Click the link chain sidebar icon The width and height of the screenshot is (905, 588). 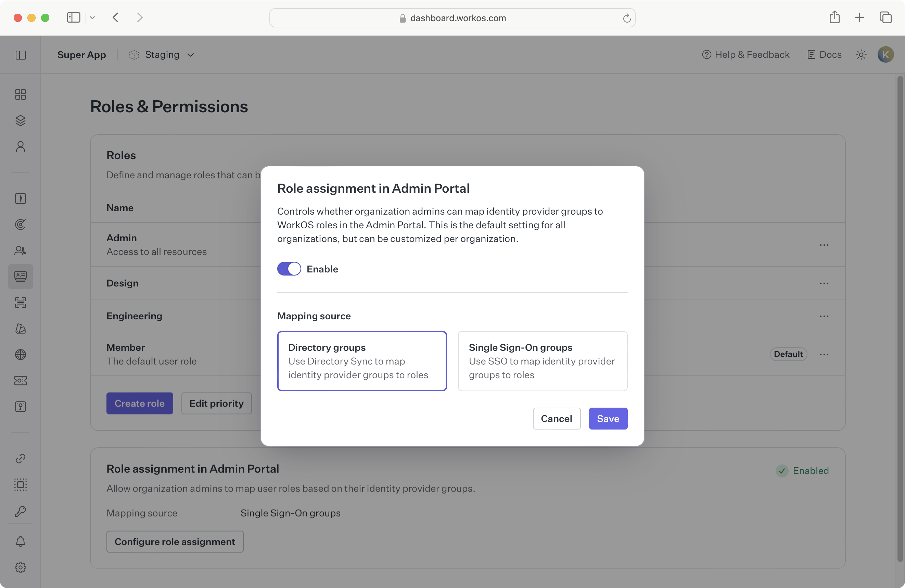(x=21, y=459)
